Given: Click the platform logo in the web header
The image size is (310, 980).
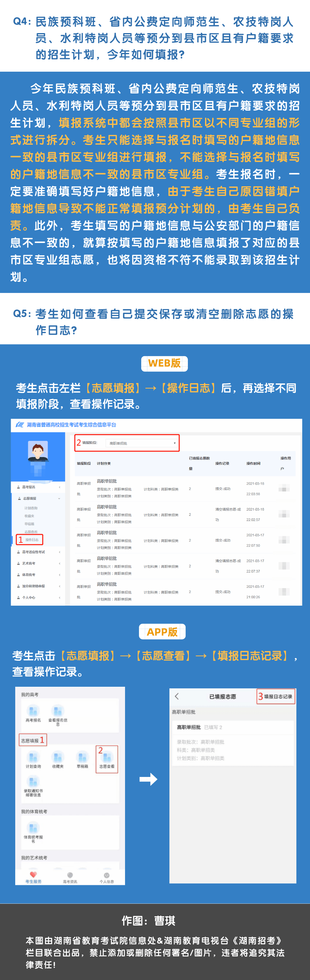Looking at the screenshot, I should pyautogui.click(x=20, y=425).
